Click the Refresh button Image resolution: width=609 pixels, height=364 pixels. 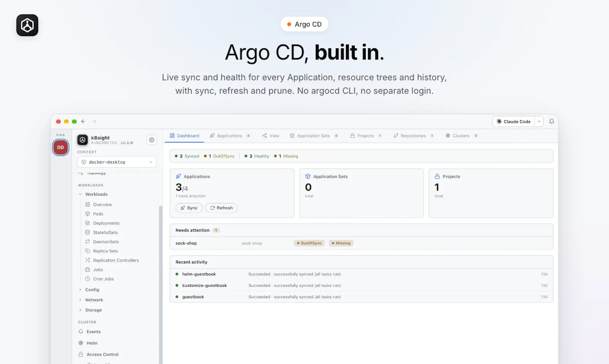222,208
